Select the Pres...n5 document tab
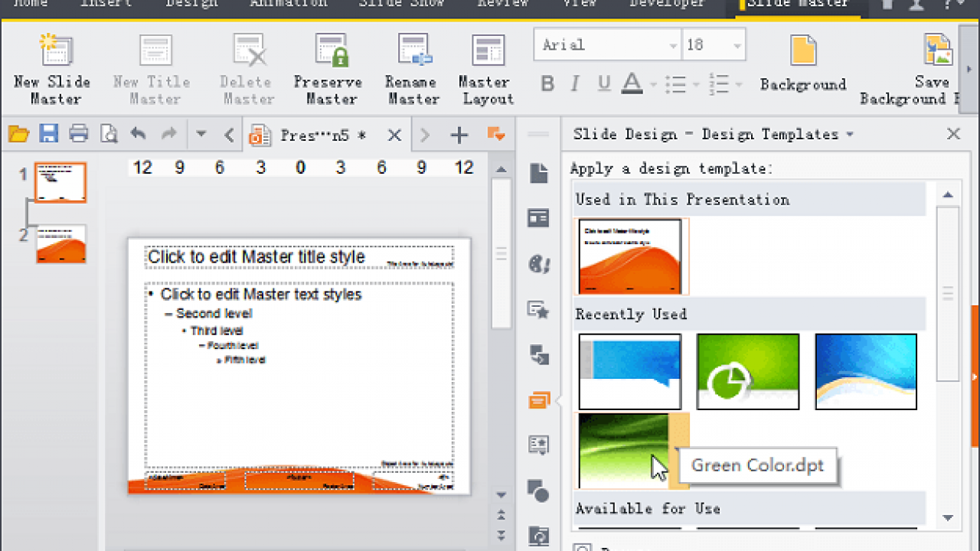The height and width of the screenshot is (551, 980). tap(325, 135)
